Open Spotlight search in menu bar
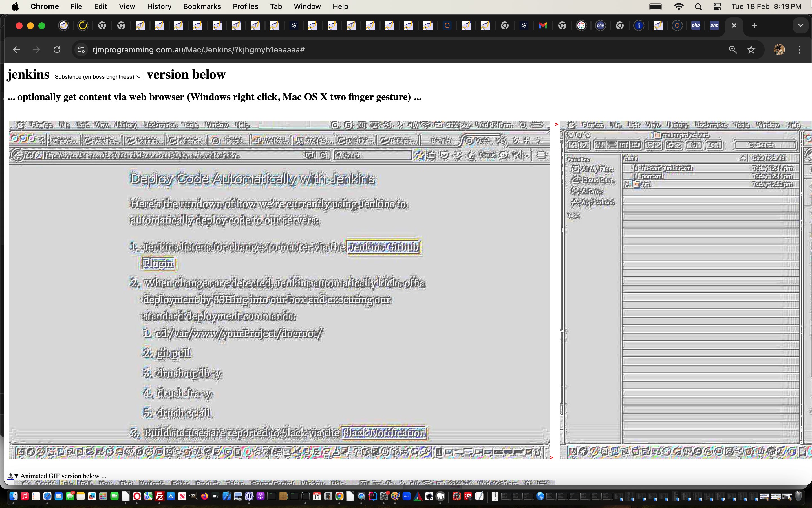The width and height of the screenshot is (812, 508). tap(698, 6)
